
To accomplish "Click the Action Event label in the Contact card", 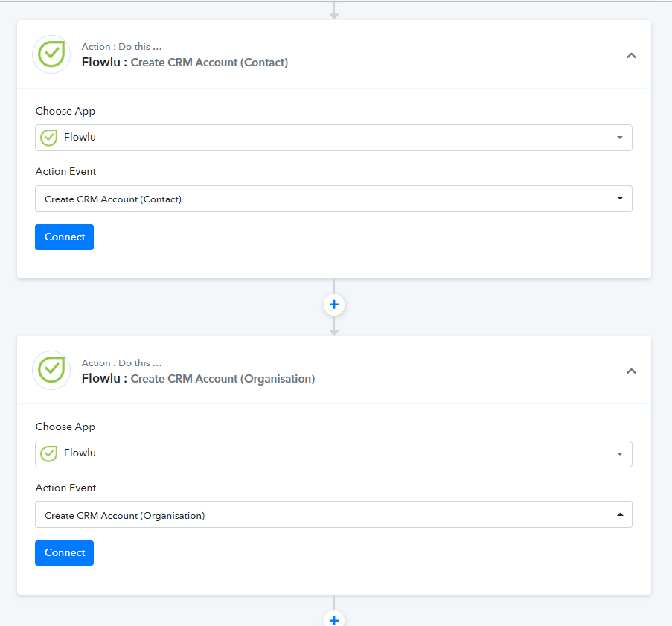I will coord(65,171).
